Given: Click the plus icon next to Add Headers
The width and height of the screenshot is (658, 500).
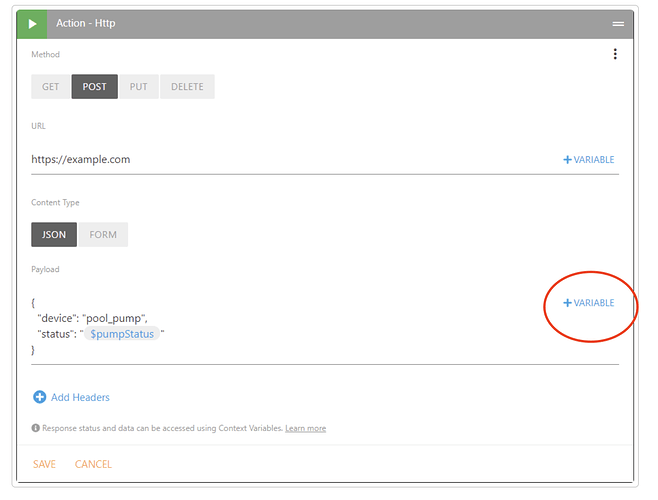Looking at the screenshot, I should point(39,397).
